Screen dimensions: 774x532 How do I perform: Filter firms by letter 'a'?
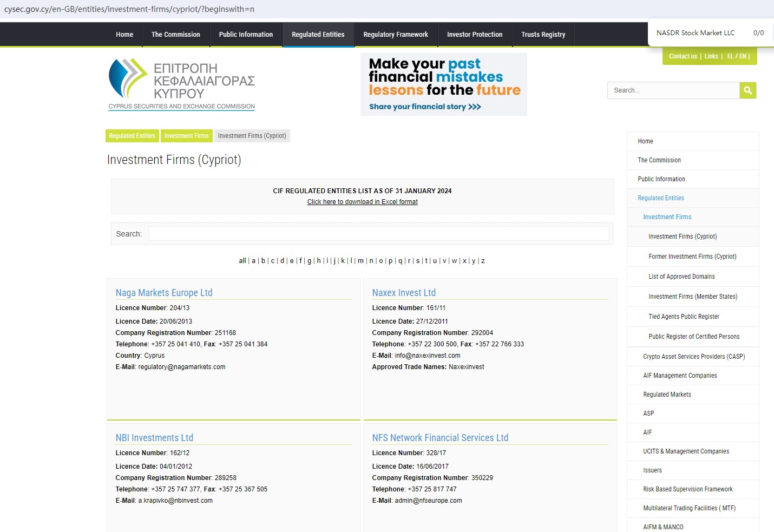tap(253, 261)
